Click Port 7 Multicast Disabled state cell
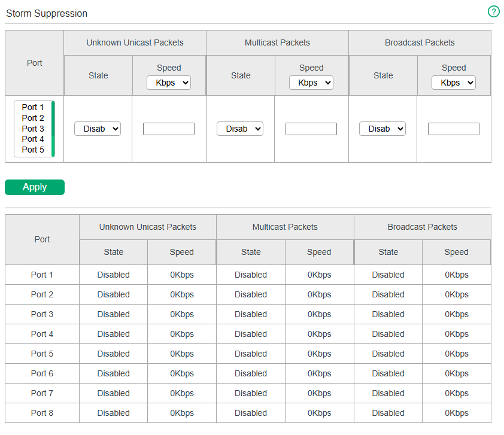Screen dimensions: 504x435 click(251, 393)
